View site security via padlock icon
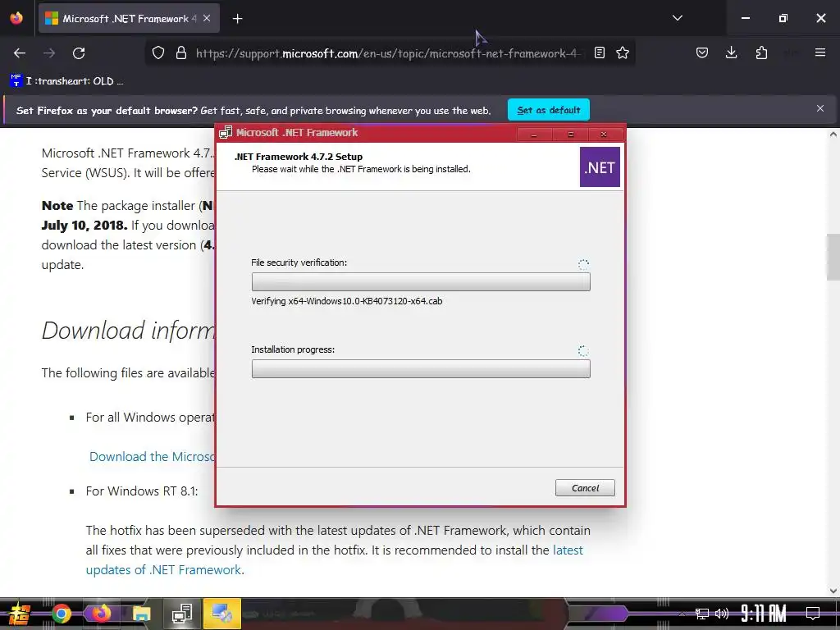Screen dimensions: 840x630 [x=181, y=52]
